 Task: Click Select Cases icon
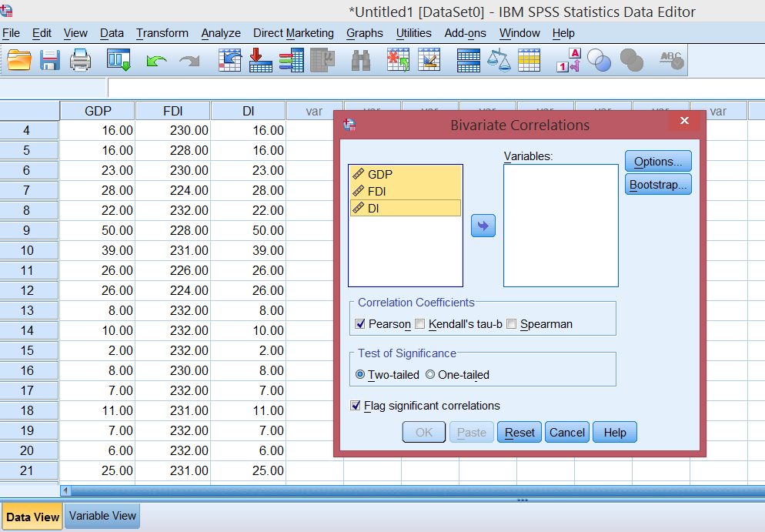pyautogui.click(x=529, y=61)
